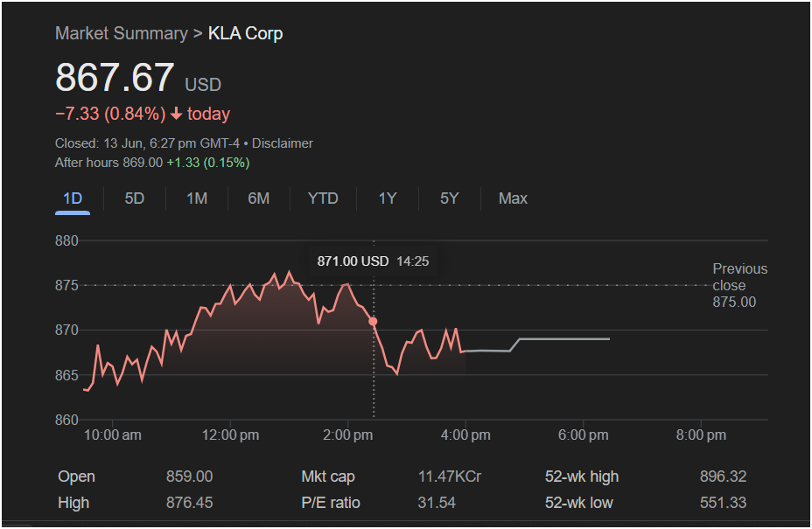Screen dimensions: 812x529
Task: Click the Previous close 875.00 label
Action: (739, 285)
